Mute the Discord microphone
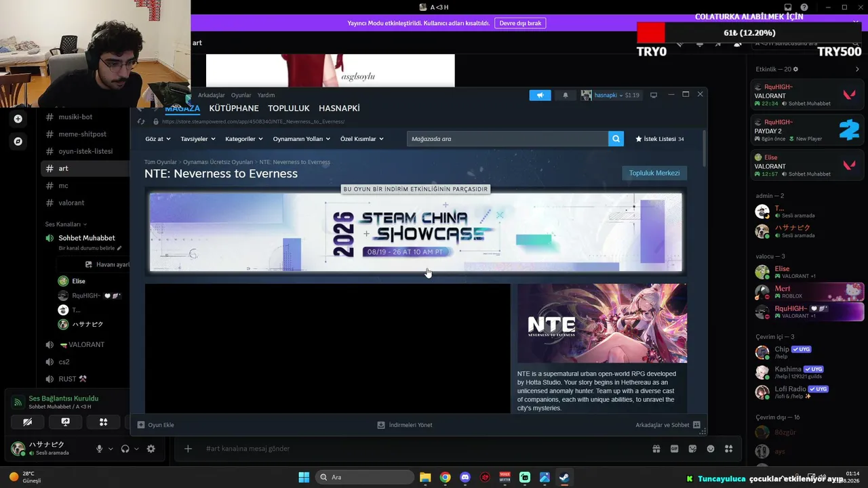The height and width of the screenshot is (488, 868). pos(99,449)
